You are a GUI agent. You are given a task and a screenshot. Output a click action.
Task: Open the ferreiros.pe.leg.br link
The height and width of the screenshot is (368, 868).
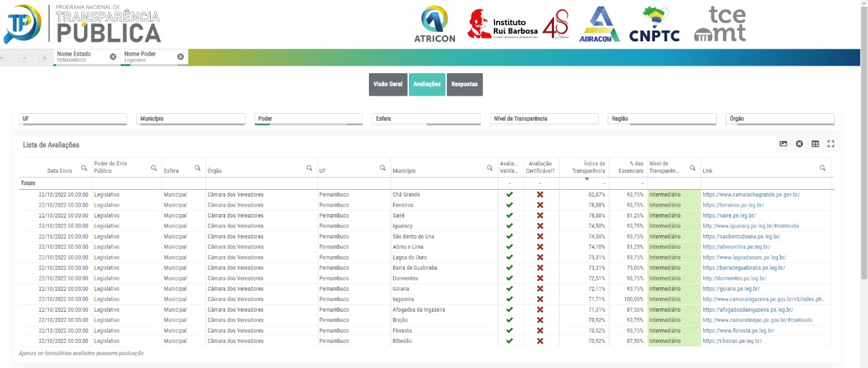coord(733,205)
